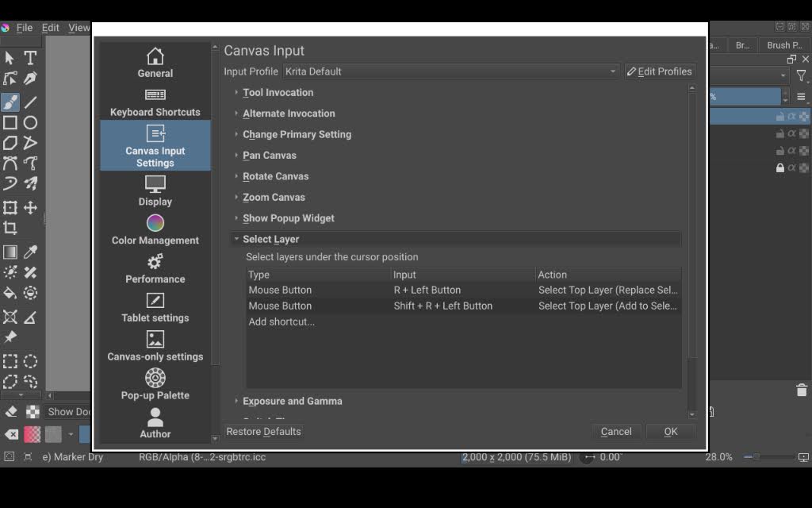Expand the Change Primary Setting section
Image resolution: width=812 pixels, height=508 pixels.
297,134
